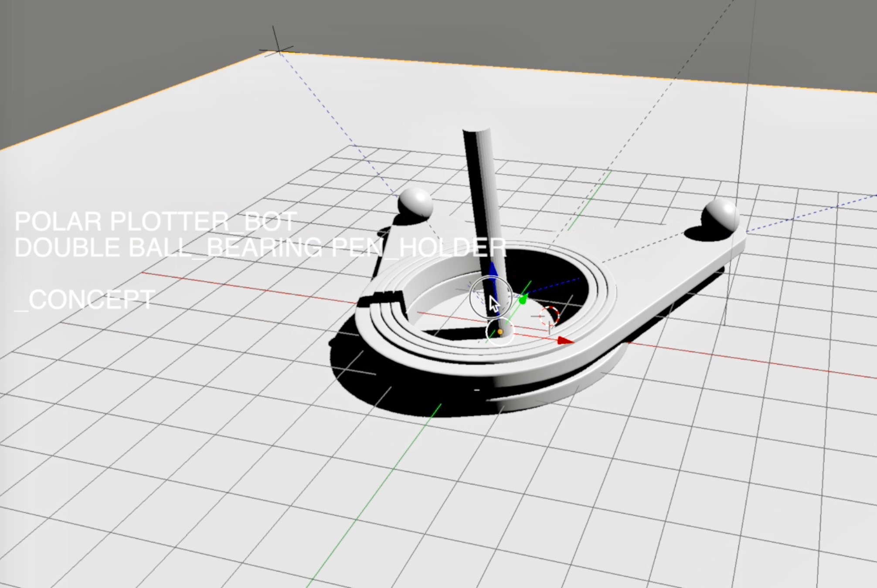Click the red-white dashed 3D cursor

549,315
